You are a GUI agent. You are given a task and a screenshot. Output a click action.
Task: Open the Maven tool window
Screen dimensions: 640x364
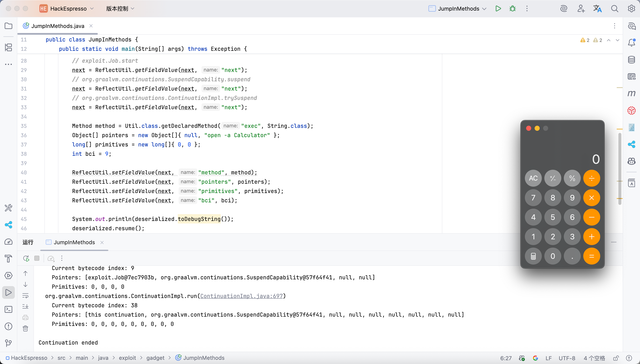[632, 94]
